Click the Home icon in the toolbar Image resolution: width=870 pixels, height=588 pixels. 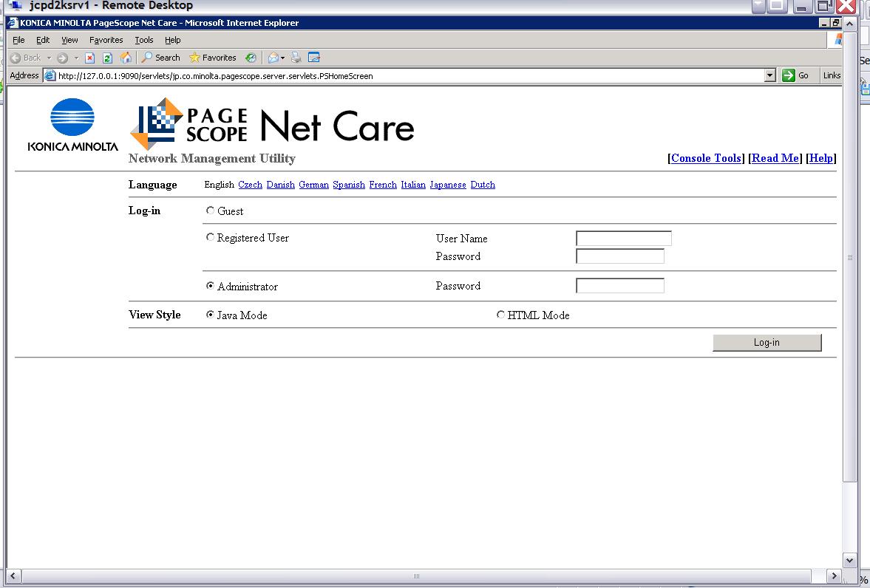126,58
